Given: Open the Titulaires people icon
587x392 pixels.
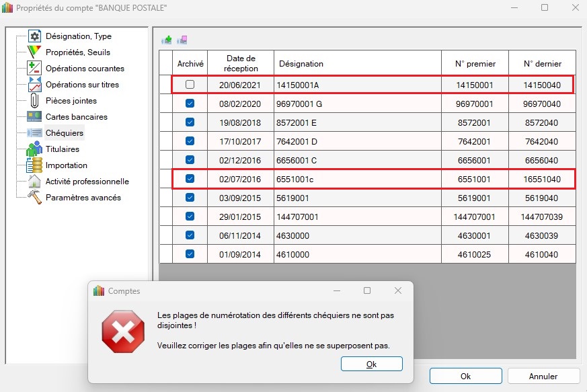Looking at the screenshot, I should click(34, 149).
